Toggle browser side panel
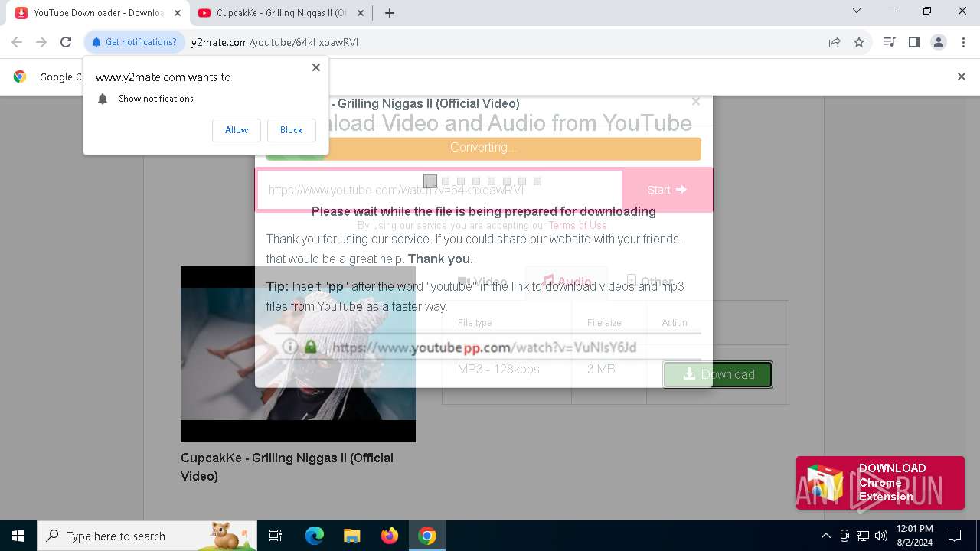The width and height of the screenshot is (980, 551). tap(913, 42)
